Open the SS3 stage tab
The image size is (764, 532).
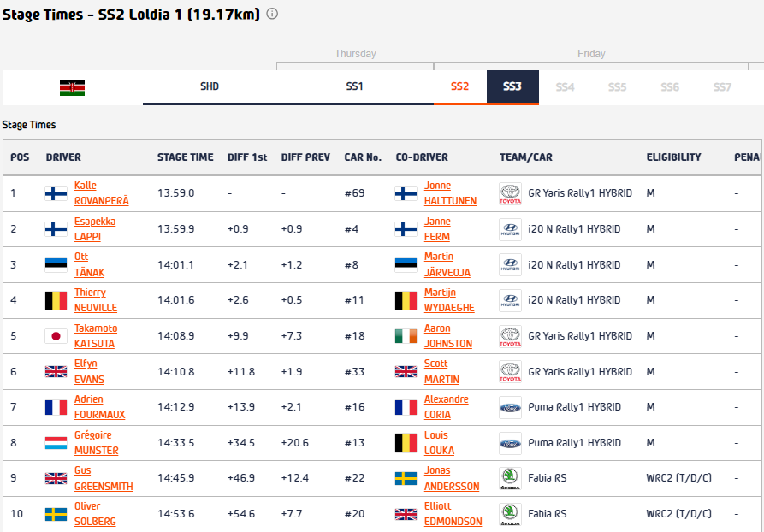click(x=512, y=86)
